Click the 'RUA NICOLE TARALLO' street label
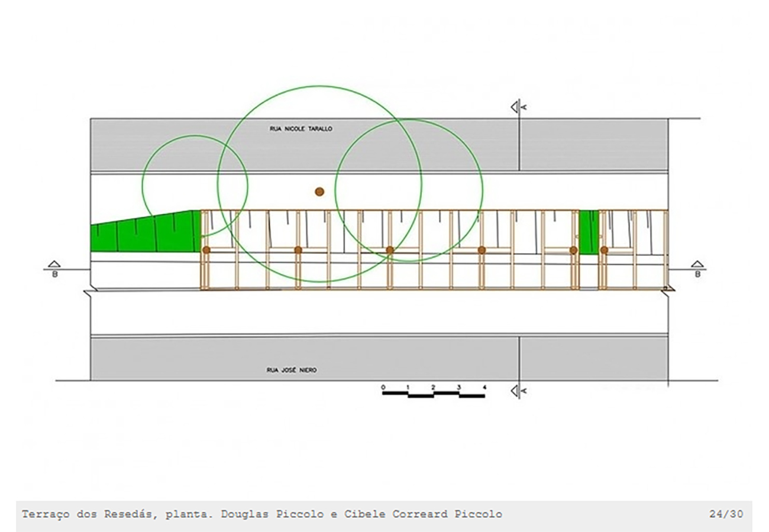Viewport: 769px width, 532px height. [x=302, y=128]
